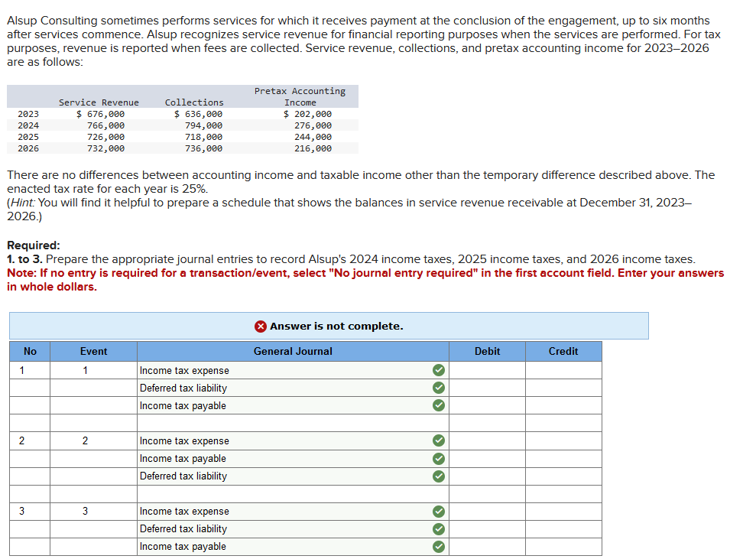Click green checkmark beside event 1 Deferred tax liability

(438, 388)
